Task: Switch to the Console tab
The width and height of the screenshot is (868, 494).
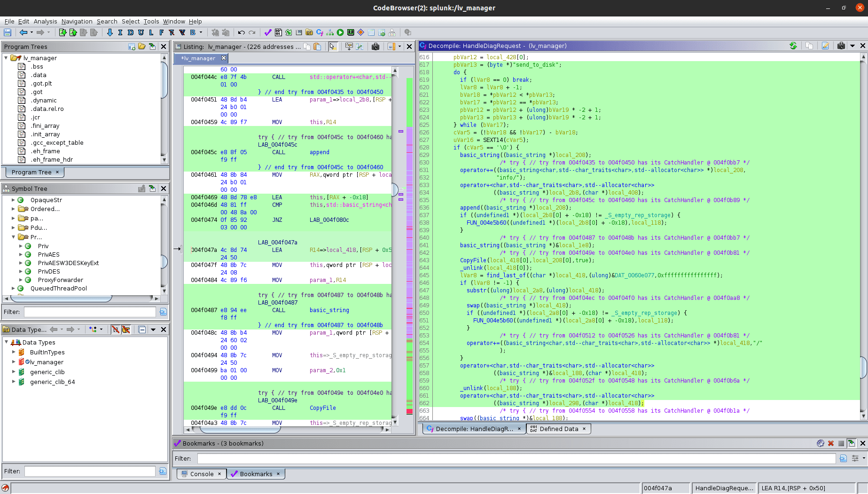Action: pyautogui.click(x=202, y=474)
